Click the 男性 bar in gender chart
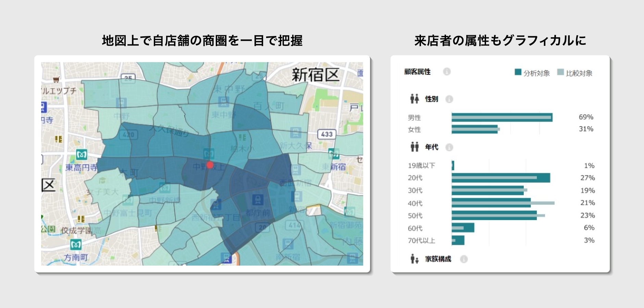644x308 pixels. pos(502,117)
